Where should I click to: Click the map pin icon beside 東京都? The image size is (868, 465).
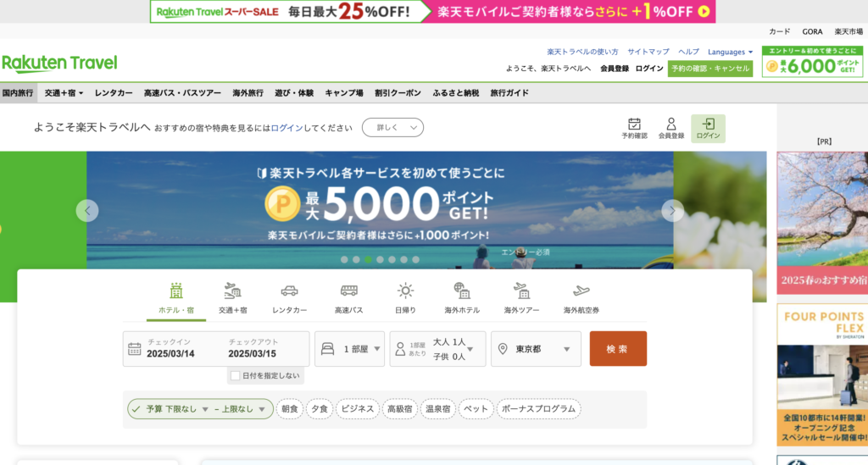point(503,349)
